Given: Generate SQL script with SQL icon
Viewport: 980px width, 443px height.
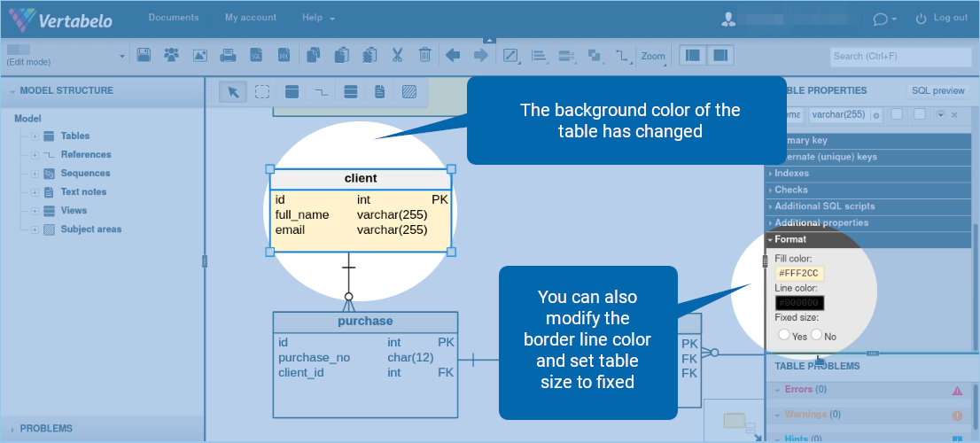Looking at the screenshot, I should (x=255, y=55).
